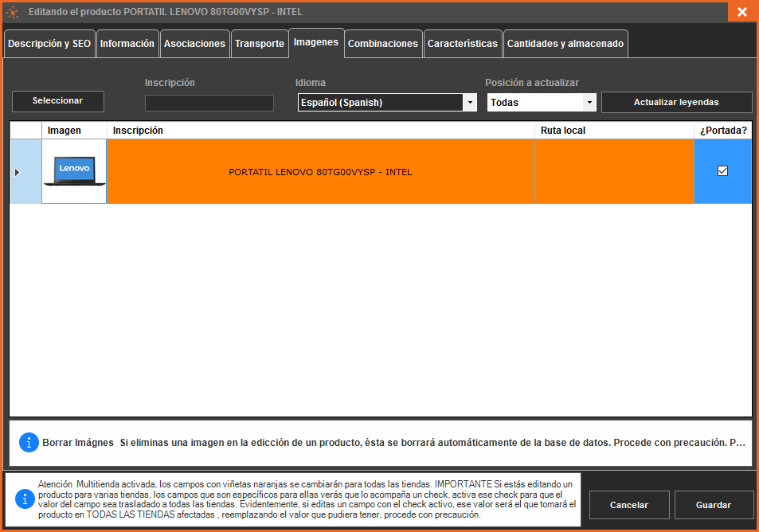The width and height of the screenshot is (759, 532).
Task: Switch to the Descripción y SEO tab
Action: (x=49, y=44)
